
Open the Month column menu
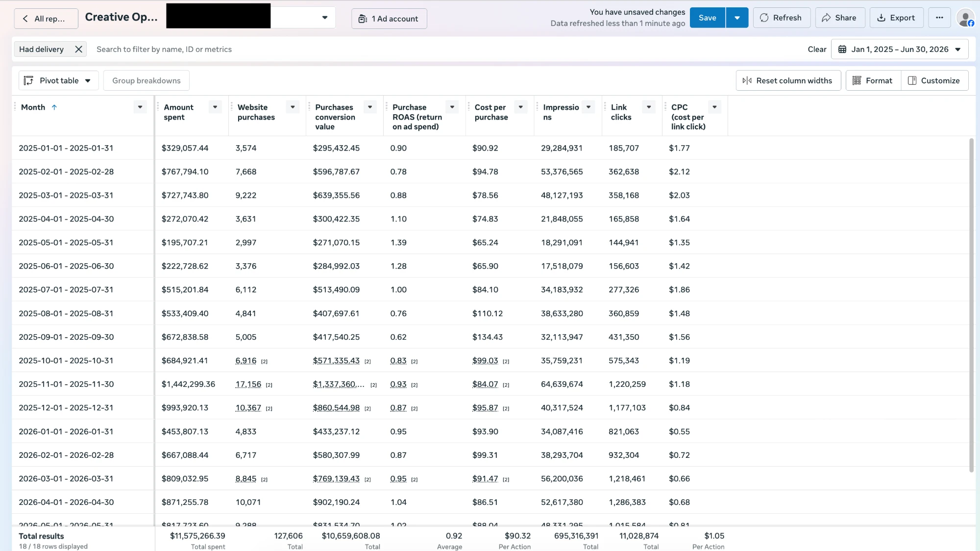point(140,107)
